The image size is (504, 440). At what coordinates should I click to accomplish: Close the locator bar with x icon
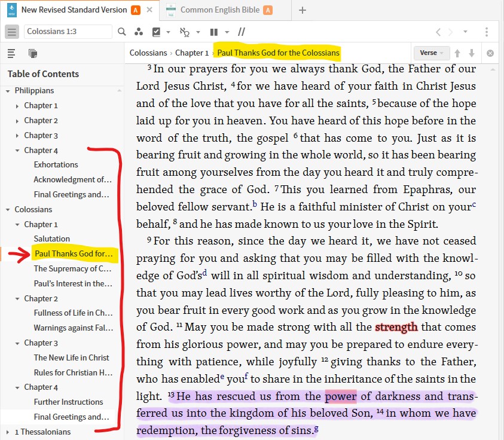point(490,53)
